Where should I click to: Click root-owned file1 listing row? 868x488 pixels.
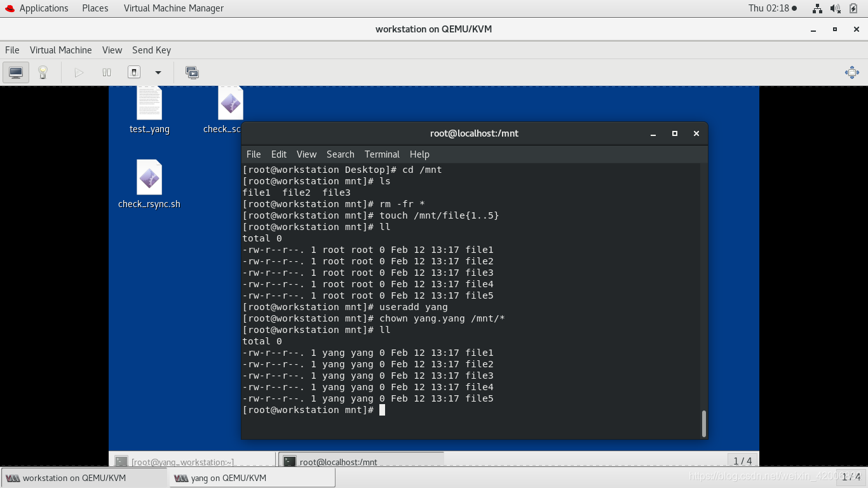[368, 250]
